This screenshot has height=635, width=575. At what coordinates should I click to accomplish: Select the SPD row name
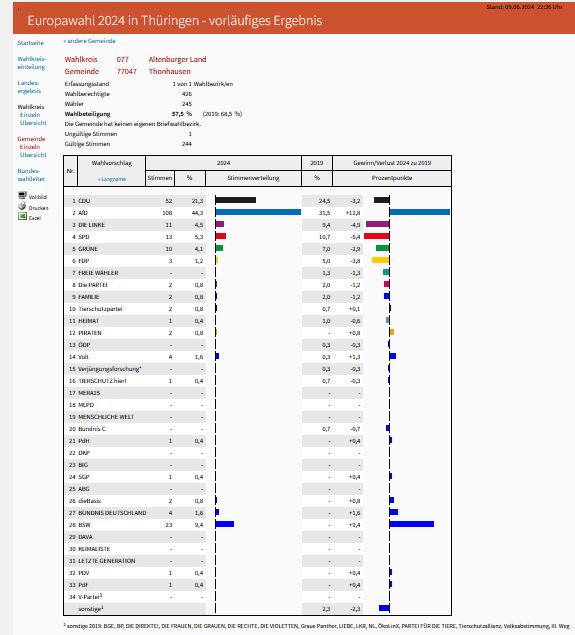[84, 237]
